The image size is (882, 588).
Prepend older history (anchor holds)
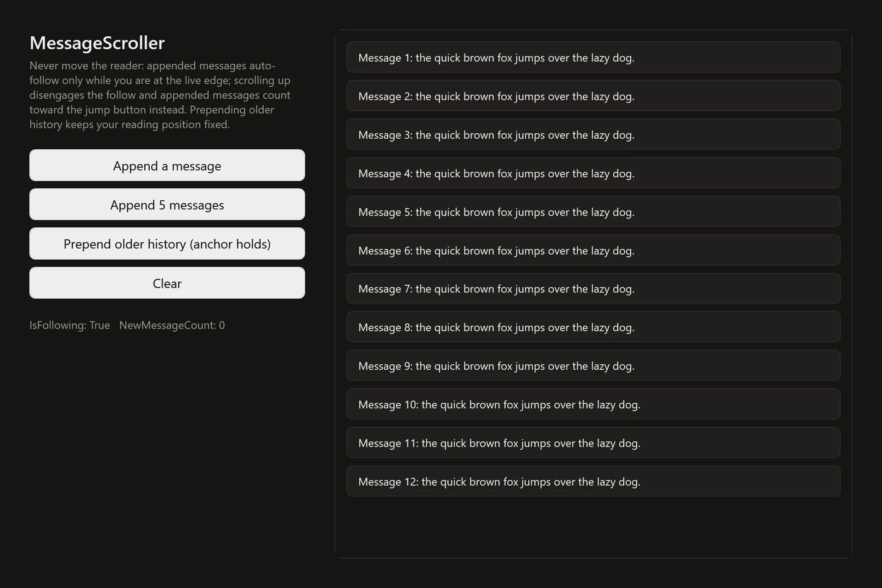tap(167, 243)
